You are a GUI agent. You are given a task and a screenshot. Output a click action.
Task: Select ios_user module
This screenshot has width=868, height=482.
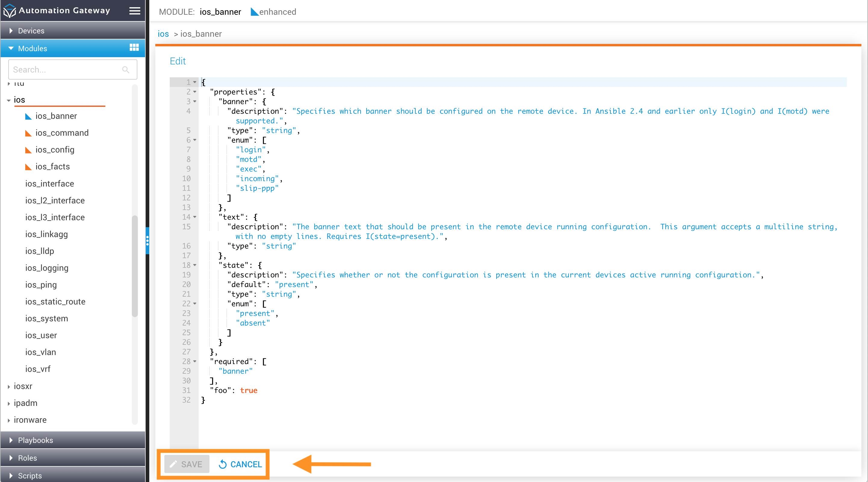[x=41, y=335]
